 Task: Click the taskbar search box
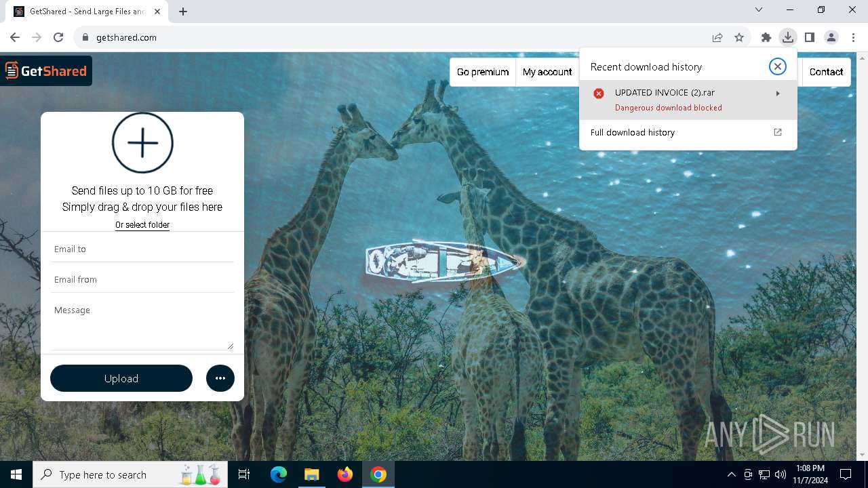[x=131, y=474]
